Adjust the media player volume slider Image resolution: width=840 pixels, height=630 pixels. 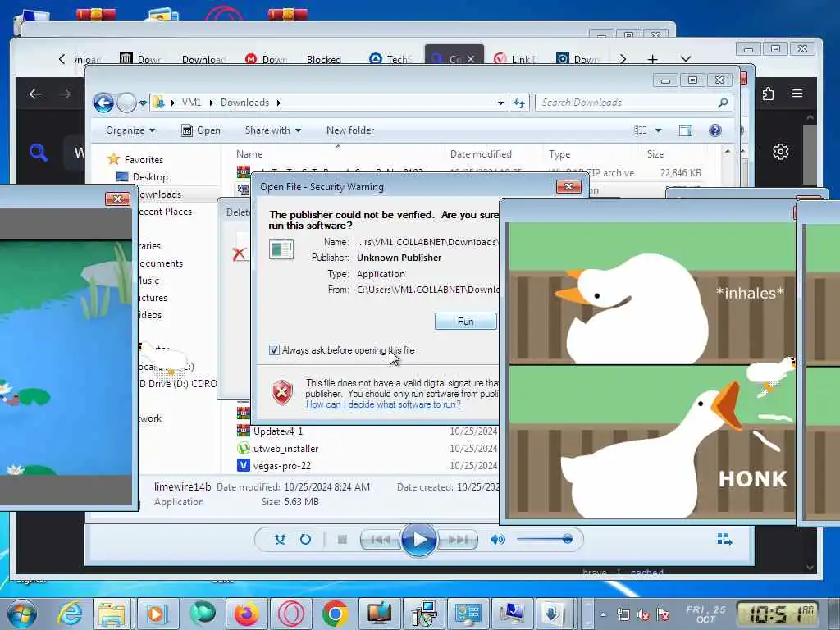pos(545,540)
